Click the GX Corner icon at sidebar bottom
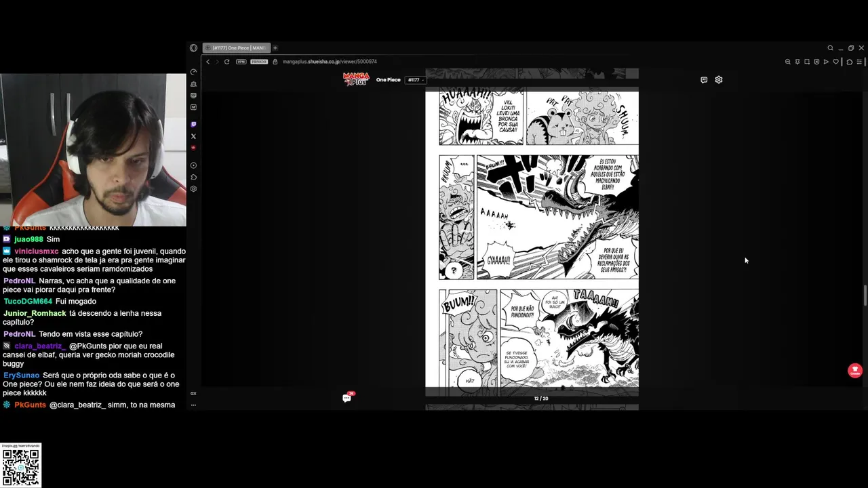 [193, 393]
